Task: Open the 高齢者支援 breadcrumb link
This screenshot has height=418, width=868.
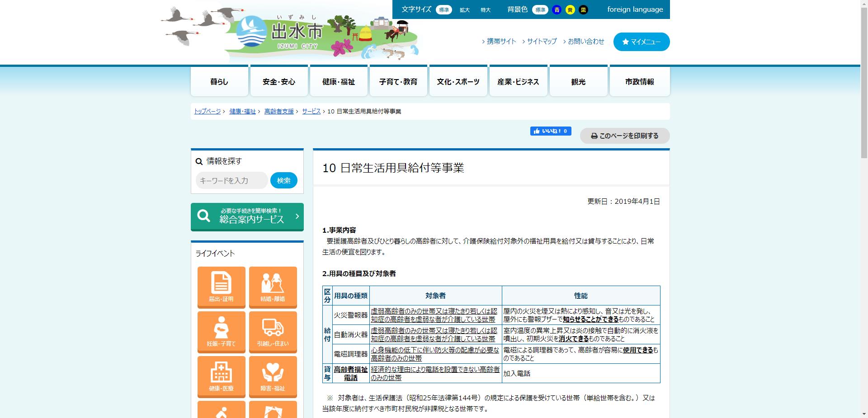Action: 278,111
